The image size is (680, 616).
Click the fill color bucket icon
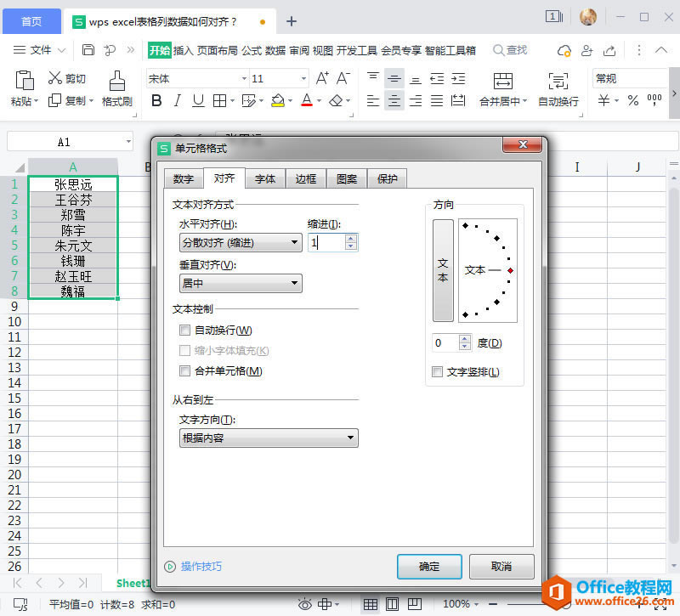[x=278, y=100]
